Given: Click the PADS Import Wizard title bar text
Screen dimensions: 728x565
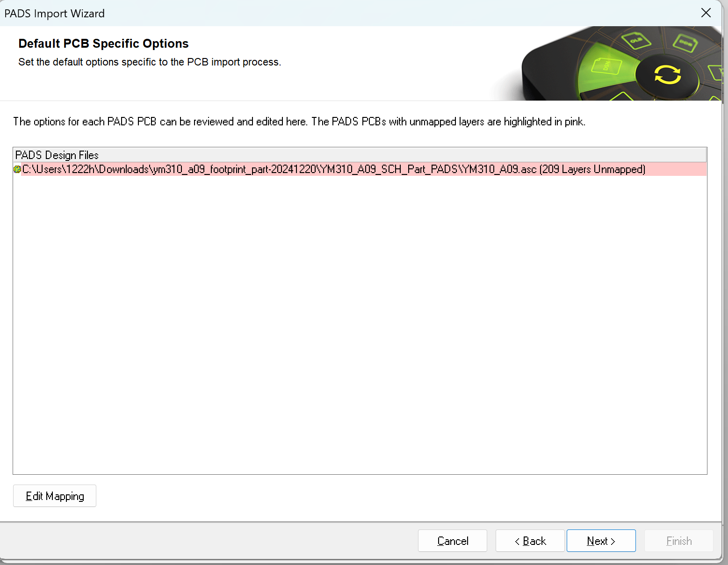Looking at the screenshot, I should pos(55,13).
